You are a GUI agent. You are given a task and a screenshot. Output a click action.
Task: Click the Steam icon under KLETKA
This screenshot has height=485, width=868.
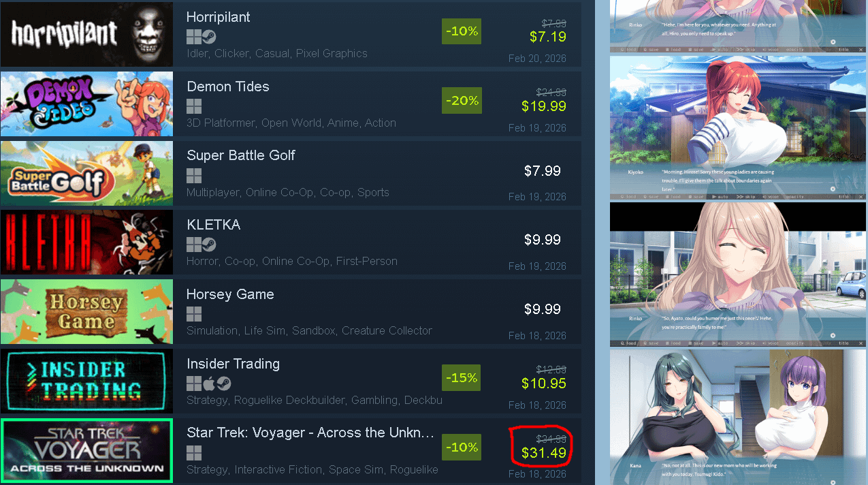[210, 245]
